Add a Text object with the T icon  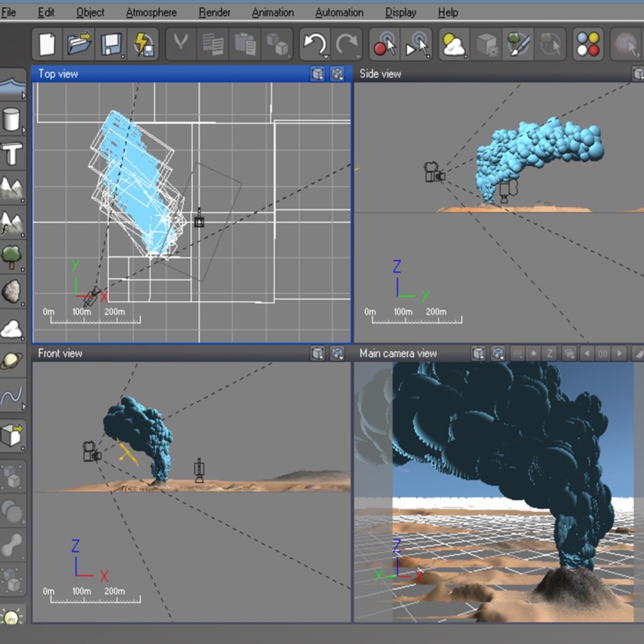13,154
